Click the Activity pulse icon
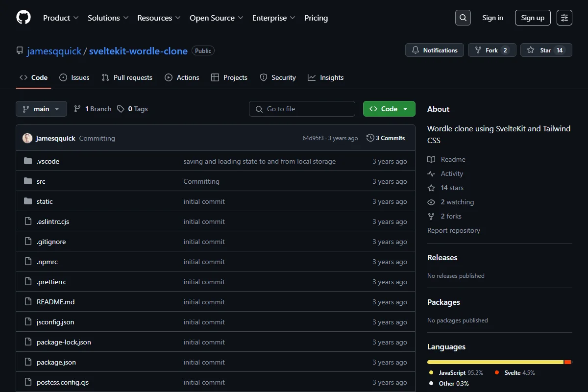Image resolution: width=588 pixels, height=392 pixels. (431, 173)
